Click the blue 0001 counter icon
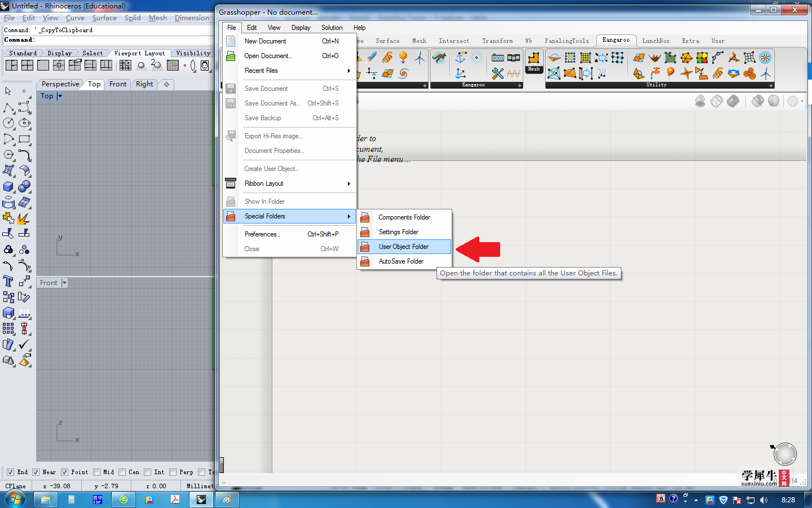 [x=498, y=58]
